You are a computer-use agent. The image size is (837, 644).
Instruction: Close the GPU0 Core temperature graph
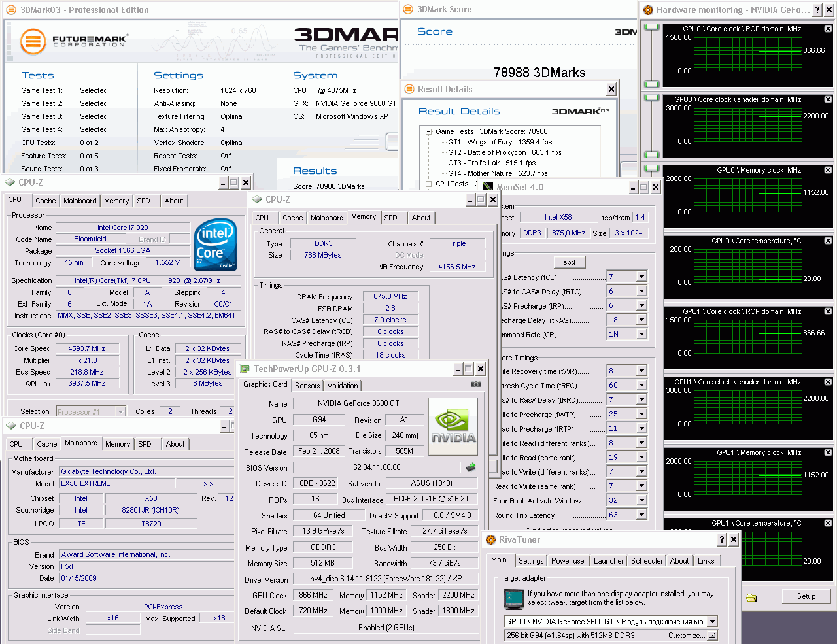828,241
